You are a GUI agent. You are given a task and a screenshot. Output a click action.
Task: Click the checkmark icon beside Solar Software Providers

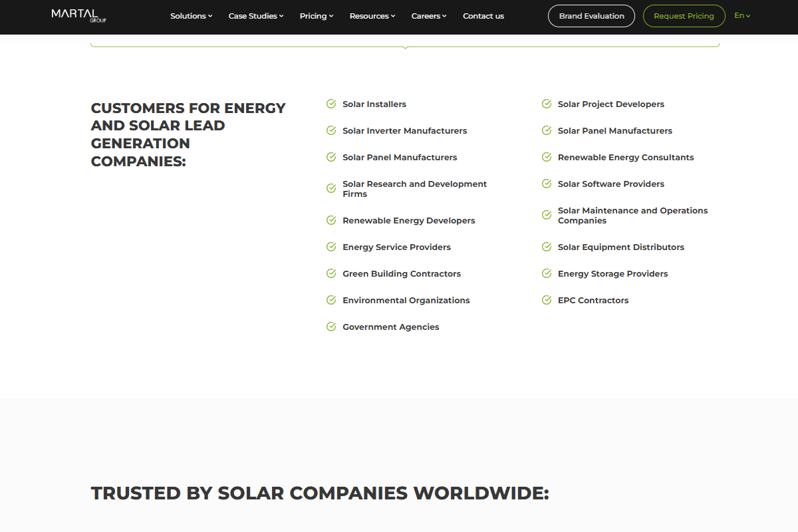click(x=547, y=184)
